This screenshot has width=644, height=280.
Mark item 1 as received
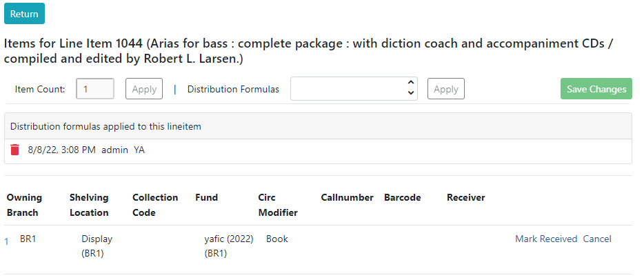click(x=546, y=239)
